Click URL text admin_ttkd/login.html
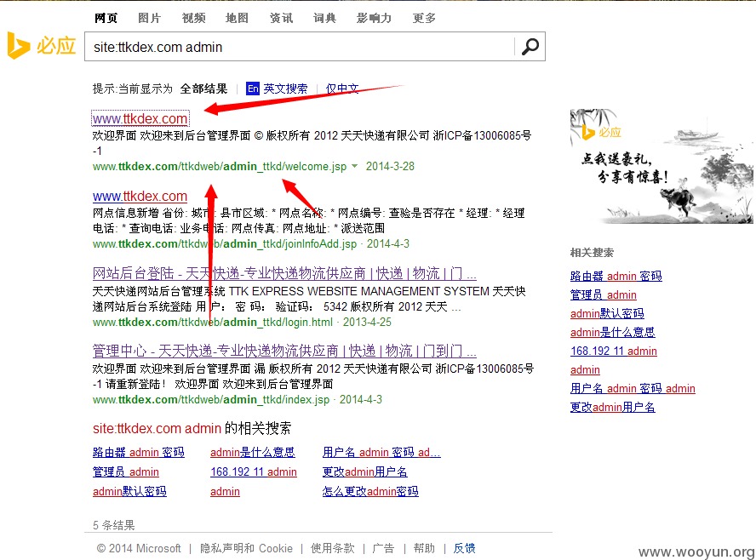The height and width of the screenshot is (560, 756). click(x=278, y=322)
